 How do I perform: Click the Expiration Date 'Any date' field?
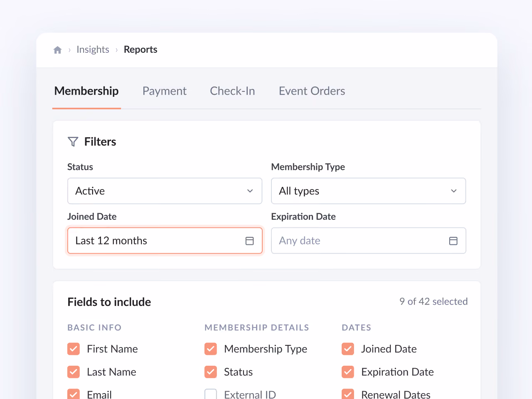[x=369, y=241]
